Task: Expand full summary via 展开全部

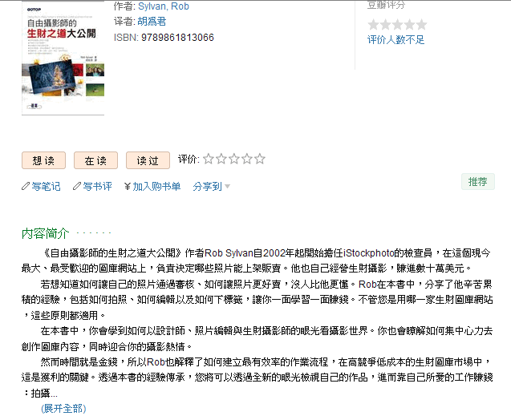Action: click(63, 408)
